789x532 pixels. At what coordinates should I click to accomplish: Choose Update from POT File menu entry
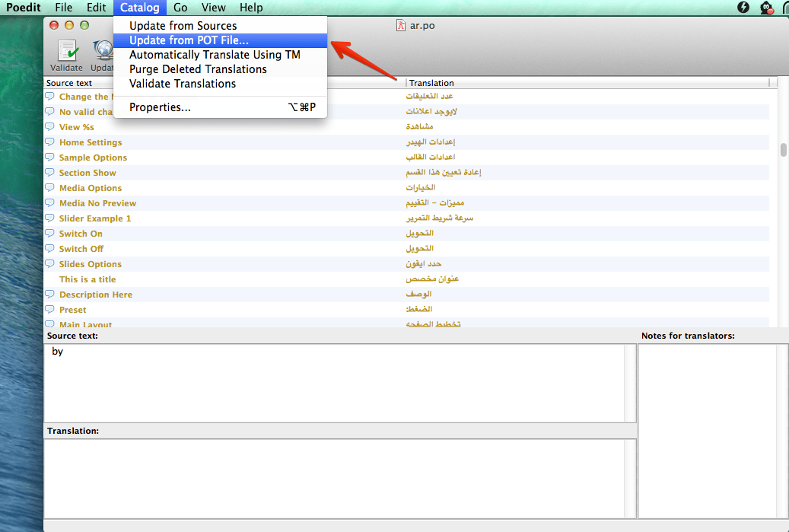point(189,40)
